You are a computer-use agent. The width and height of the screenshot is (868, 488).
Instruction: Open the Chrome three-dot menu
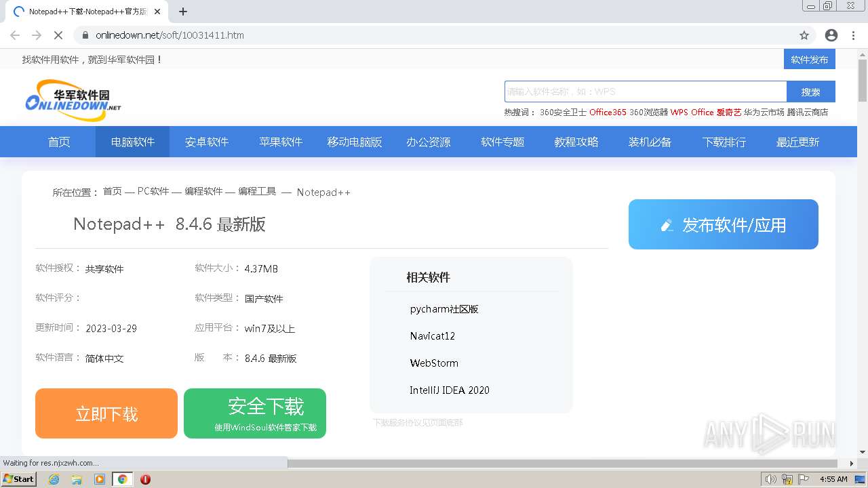[853, 35]
